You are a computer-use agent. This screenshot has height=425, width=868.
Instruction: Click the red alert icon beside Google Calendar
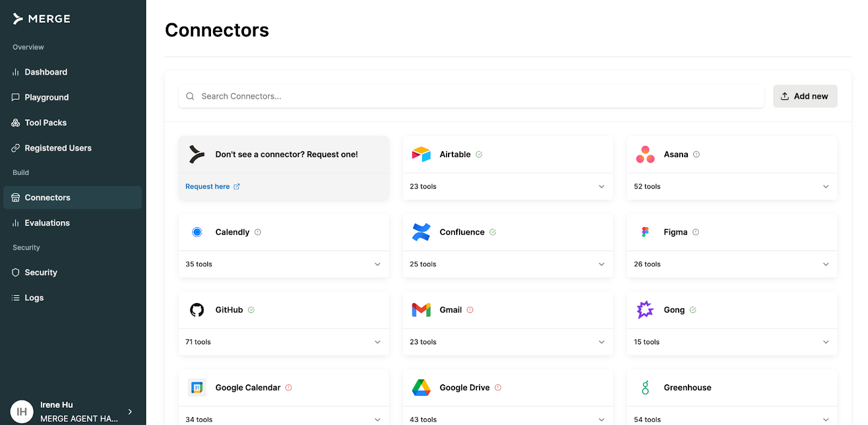click(289, 388)
